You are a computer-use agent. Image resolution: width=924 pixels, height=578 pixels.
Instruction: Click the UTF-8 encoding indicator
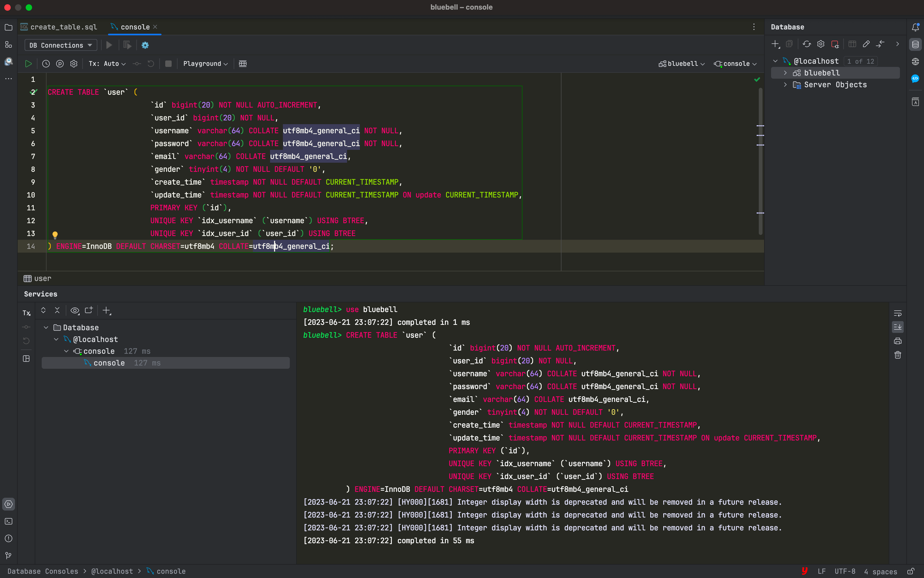tap(845, 571)
